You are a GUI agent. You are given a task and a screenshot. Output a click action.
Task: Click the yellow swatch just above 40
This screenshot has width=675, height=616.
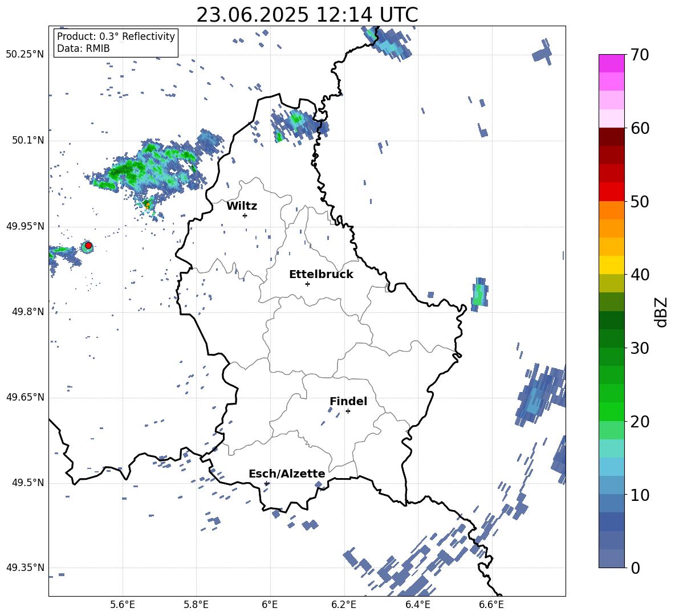(x=611, y=264)
